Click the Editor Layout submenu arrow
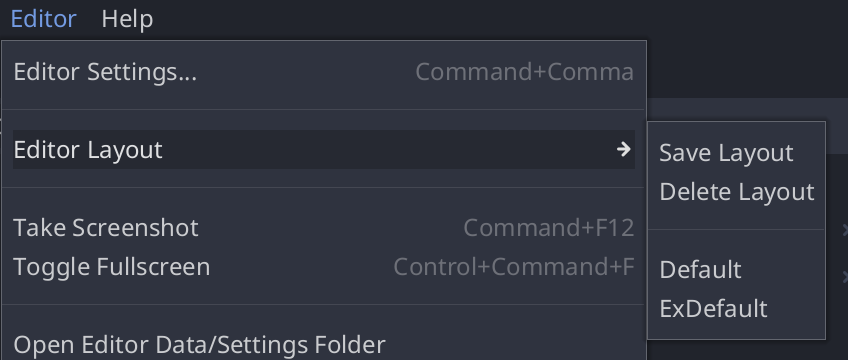848x360 pixels. pos(624,149)
